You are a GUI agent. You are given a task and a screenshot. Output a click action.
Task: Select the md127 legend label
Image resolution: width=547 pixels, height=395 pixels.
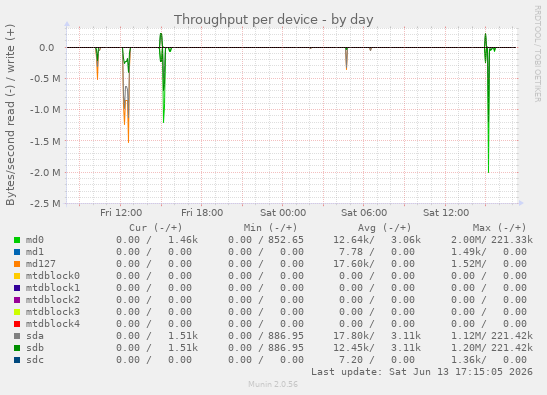[41, 264]
